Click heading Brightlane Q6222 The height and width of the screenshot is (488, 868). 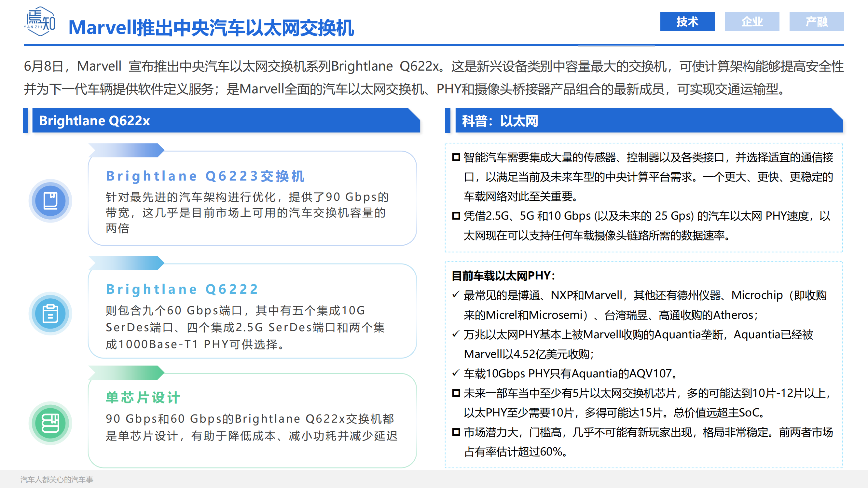pos(182,289)
